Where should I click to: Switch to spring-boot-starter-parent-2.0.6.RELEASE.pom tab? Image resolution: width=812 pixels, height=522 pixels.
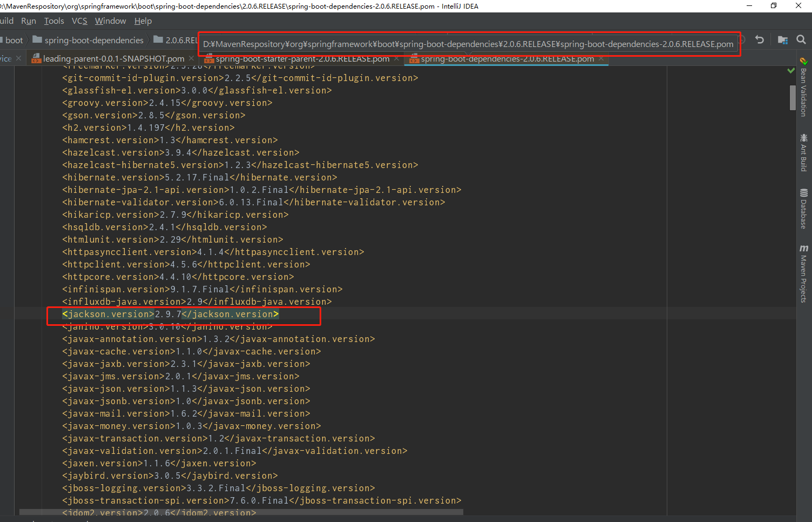(302, 58)
